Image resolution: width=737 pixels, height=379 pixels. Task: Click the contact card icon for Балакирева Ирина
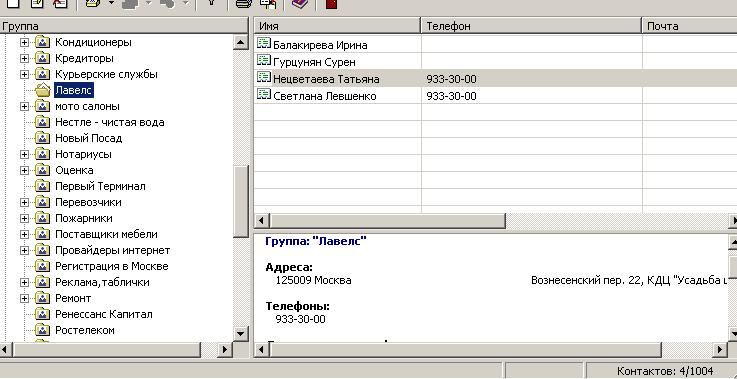pos(264,44)
